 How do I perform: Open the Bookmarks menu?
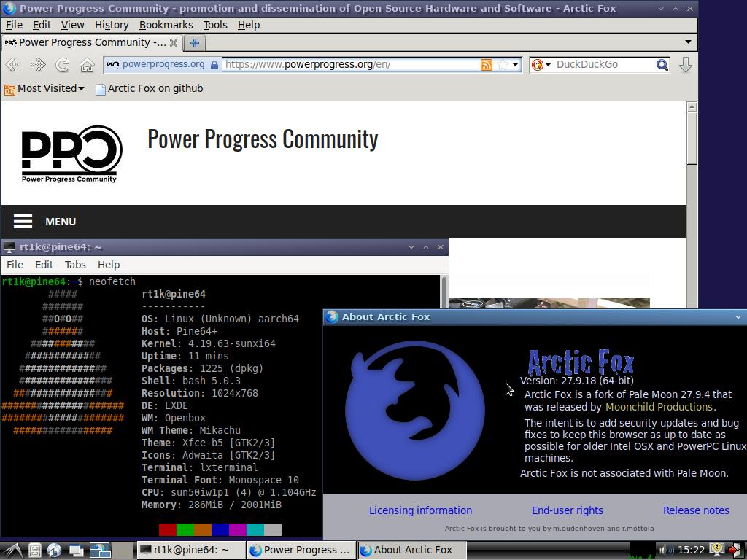[x=166, y=25]
